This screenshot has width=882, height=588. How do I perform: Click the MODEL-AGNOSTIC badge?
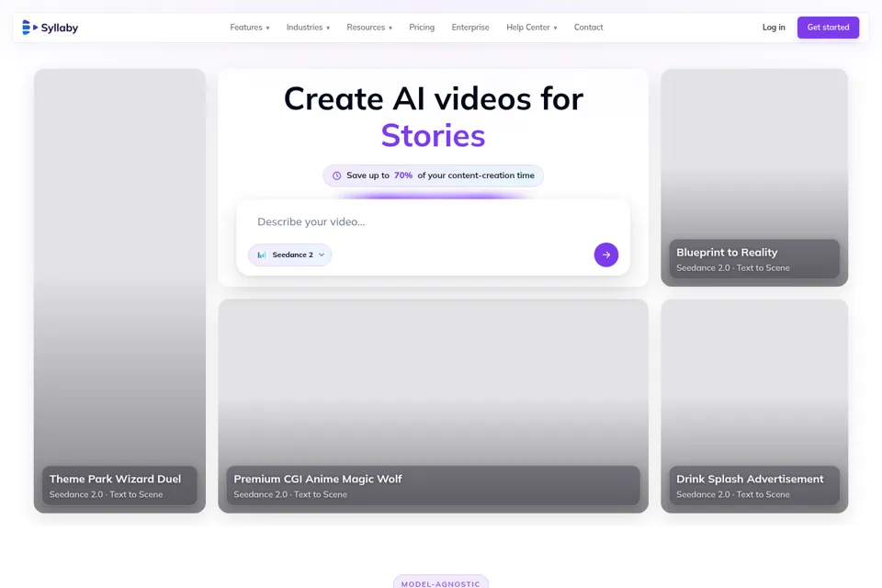440,582
